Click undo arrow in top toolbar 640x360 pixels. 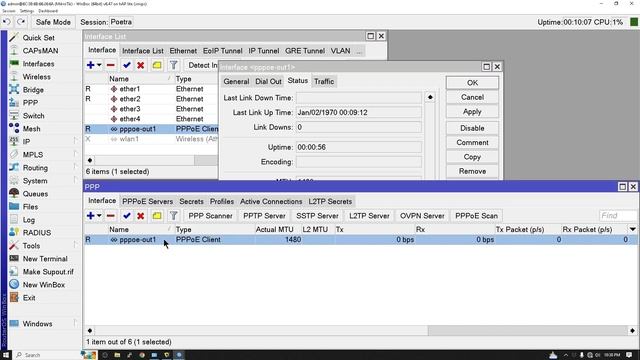coord(7,22)
